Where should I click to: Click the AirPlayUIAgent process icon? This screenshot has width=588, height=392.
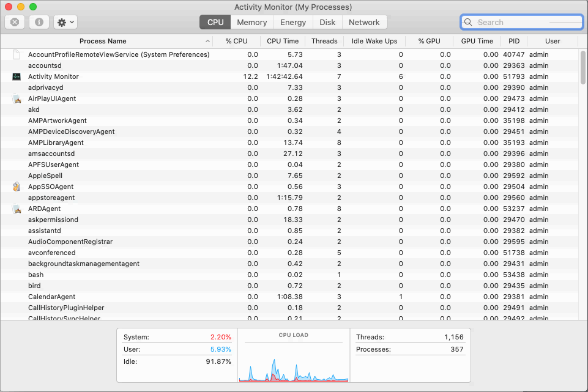click(x=17, y=98)
